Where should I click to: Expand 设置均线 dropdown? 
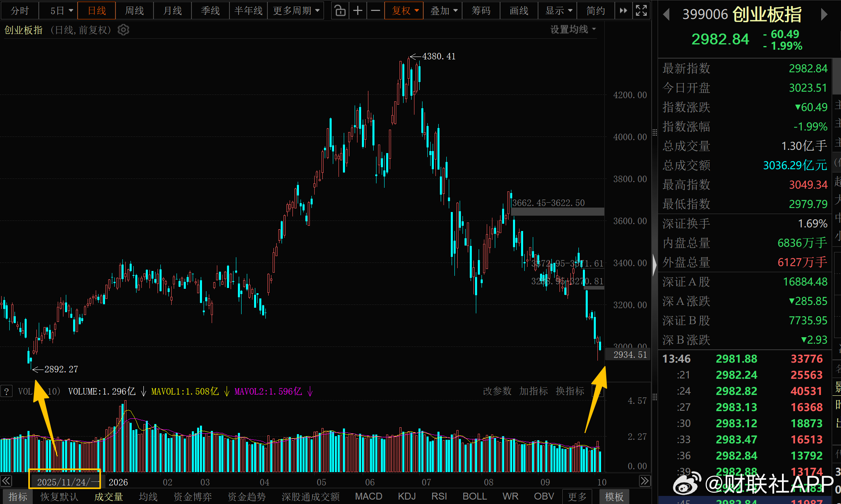pos(573,29)
